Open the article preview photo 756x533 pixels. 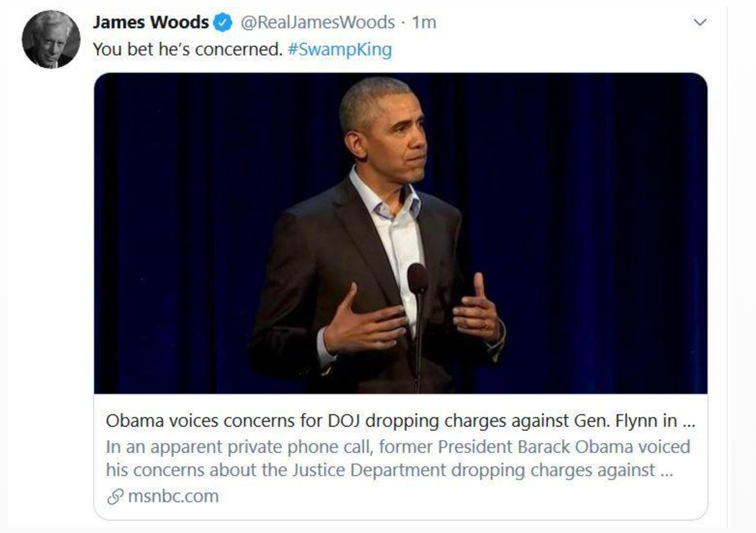point(401,233)
